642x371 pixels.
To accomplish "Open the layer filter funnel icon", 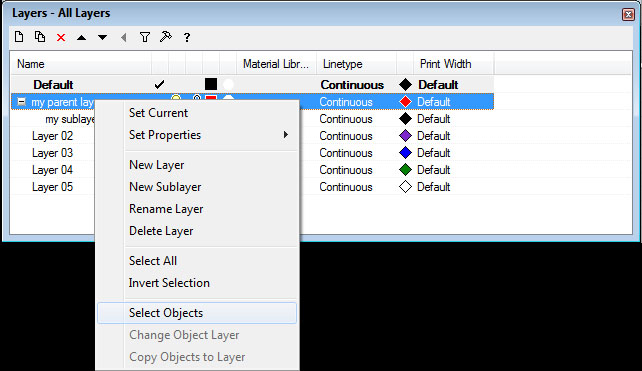I will [145, 37].
